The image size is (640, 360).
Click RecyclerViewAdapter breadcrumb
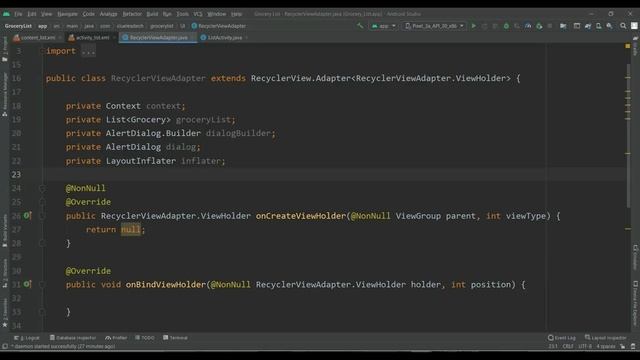pos(218,26)
